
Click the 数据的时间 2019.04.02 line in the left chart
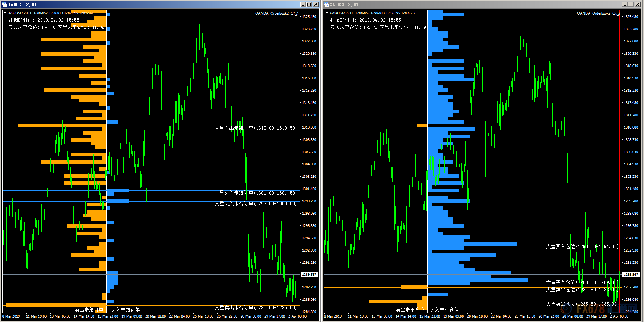pyautogui.click(x=44, y=20)
